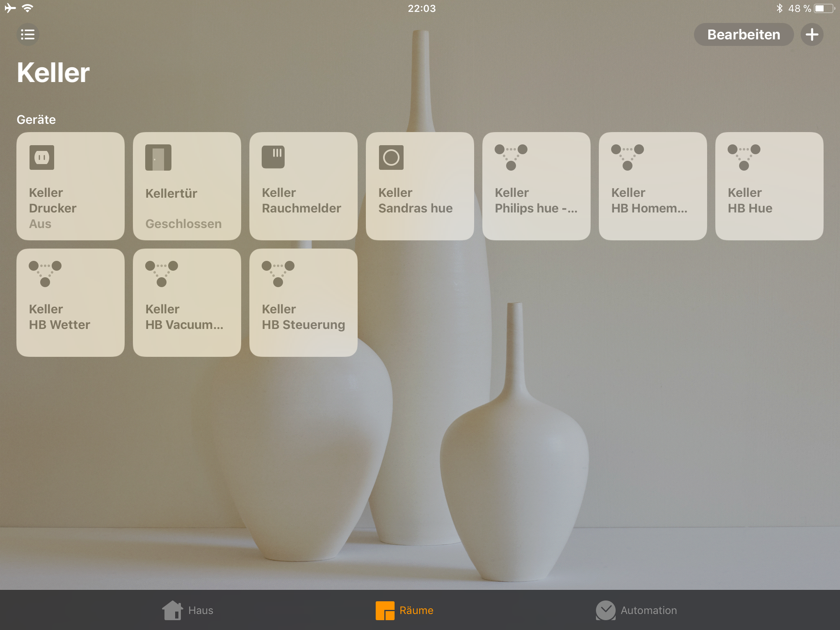This screenshot has height=630, width=840.
Task: Select the Keller HB Hue tile
Action: (x=769, y=186)
